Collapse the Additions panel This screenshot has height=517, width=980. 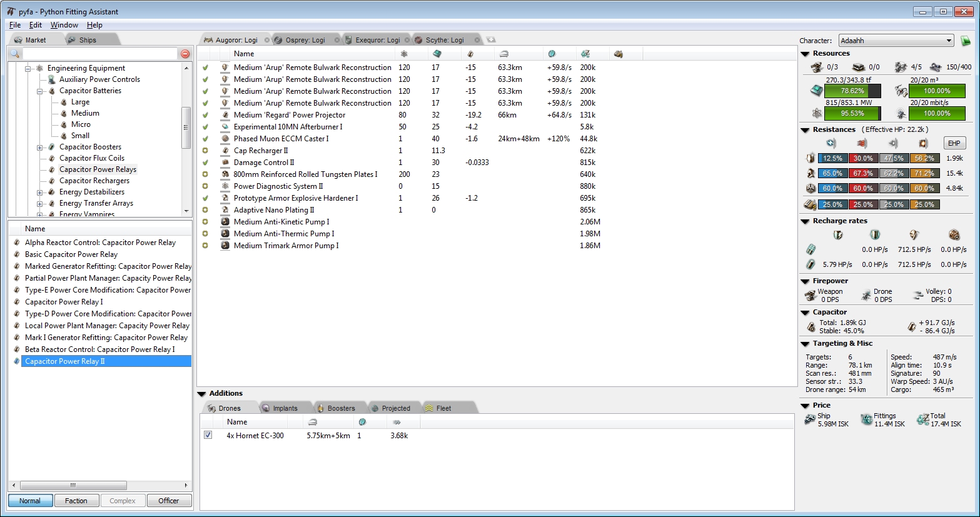tap(201, 394)
